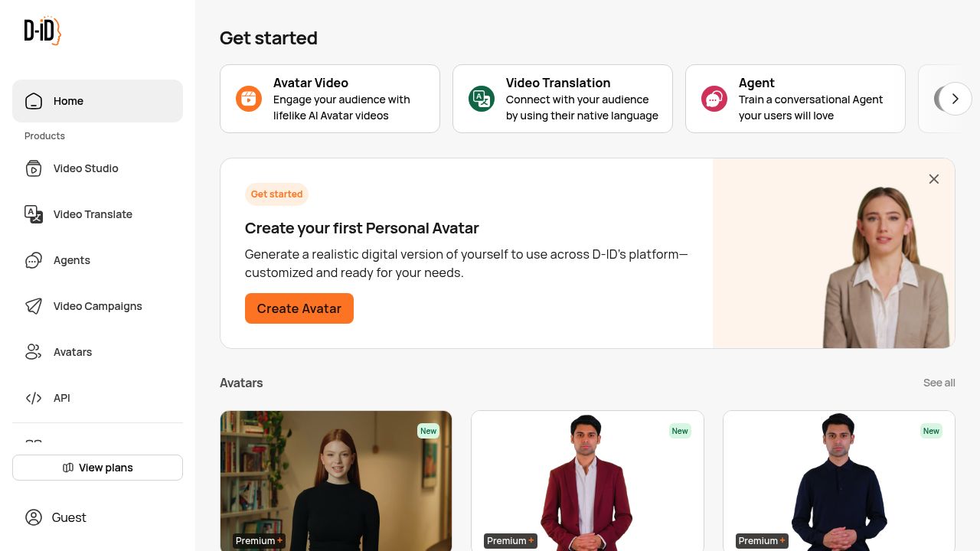The width and height of the screenshot is (980, 551).
Task: Click the orange Avatar Video card icon
Action: (x=249, y=99)
